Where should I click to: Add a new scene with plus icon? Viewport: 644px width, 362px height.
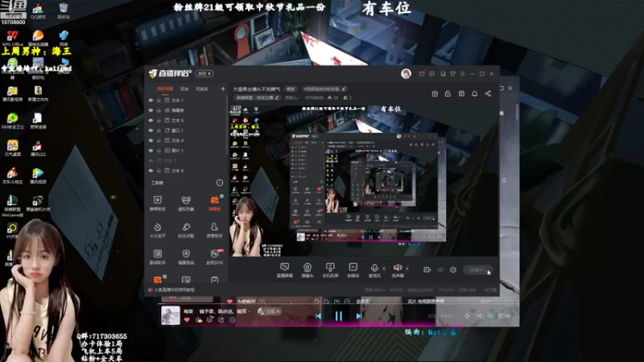(x=223, y=88)
